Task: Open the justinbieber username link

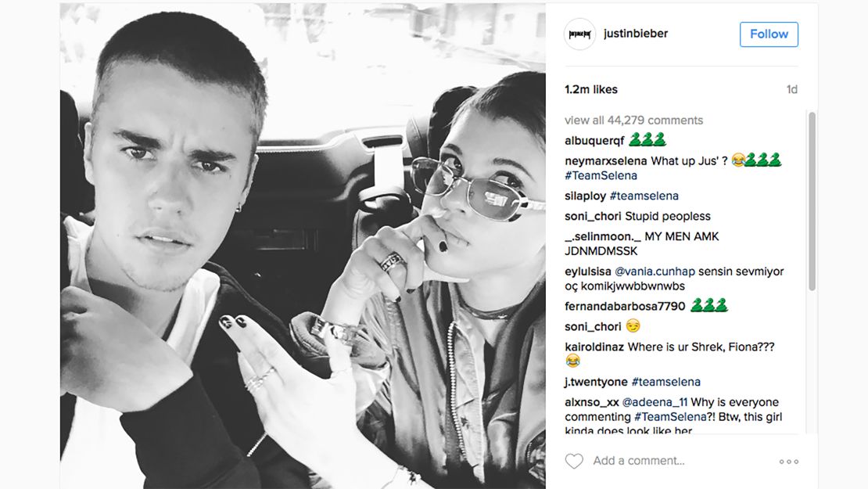Action: (636, 34)
